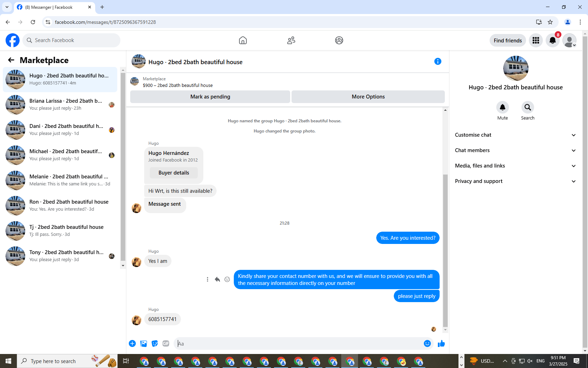Expand Media, files and links section

coord(515,166)
